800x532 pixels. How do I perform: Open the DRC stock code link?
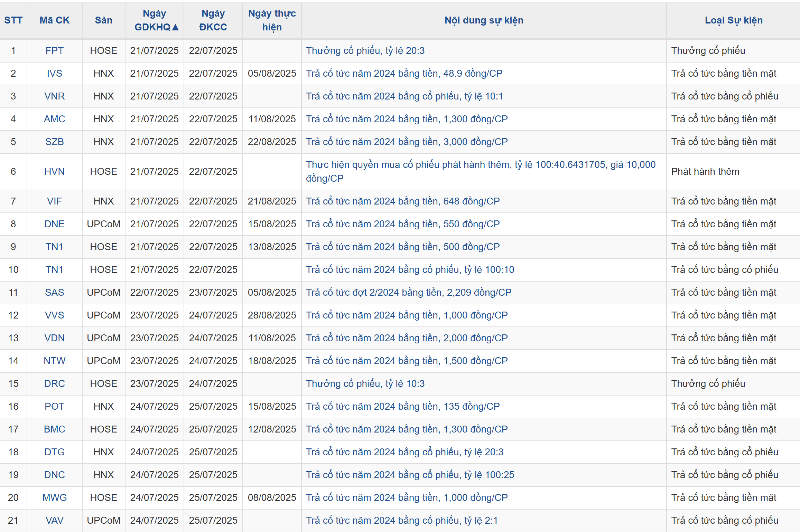click(55, 383)
